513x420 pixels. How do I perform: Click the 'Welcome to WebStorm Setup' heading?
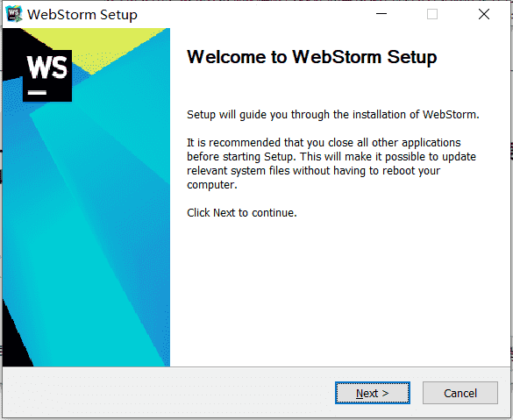click(312, 57)
